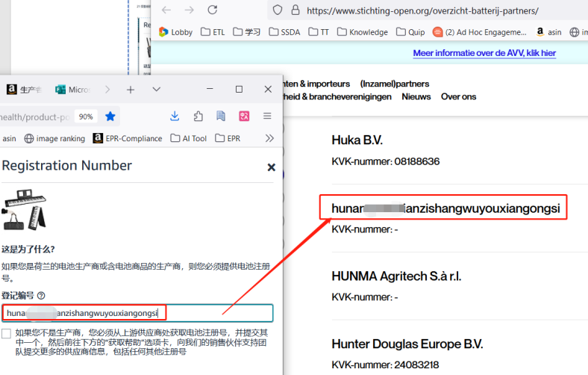Viewport: 588px width, 375px height.
Task: Open the Knowledge bookmark folder
Action: pyautogui.click(x=363, y=32)
